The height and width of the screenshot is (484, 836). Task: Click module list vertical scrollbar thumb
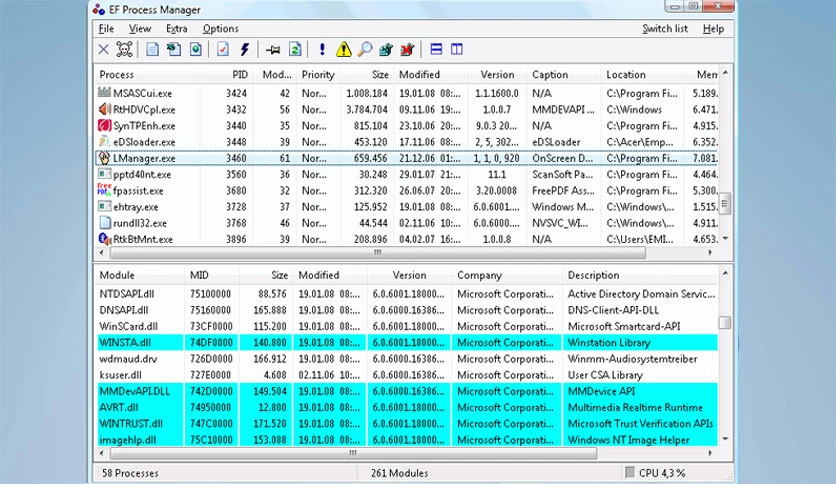(x=725, y=323)
